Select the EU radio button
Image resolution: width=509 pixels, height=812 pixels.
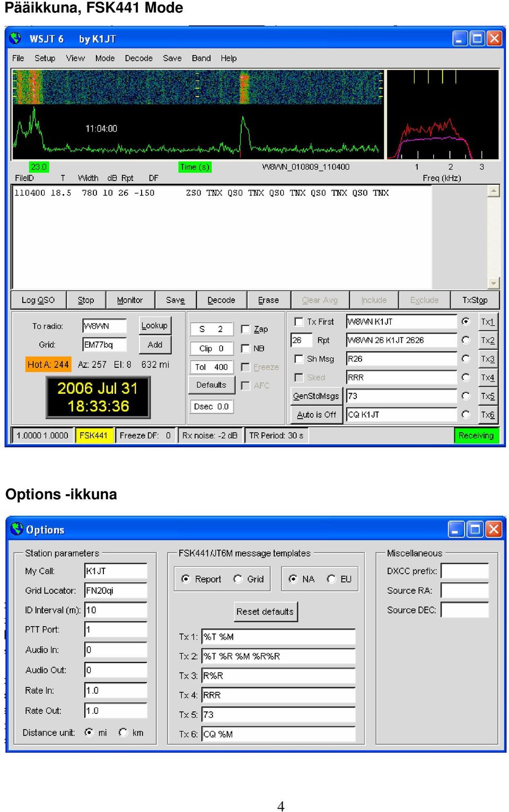[331, 578]
